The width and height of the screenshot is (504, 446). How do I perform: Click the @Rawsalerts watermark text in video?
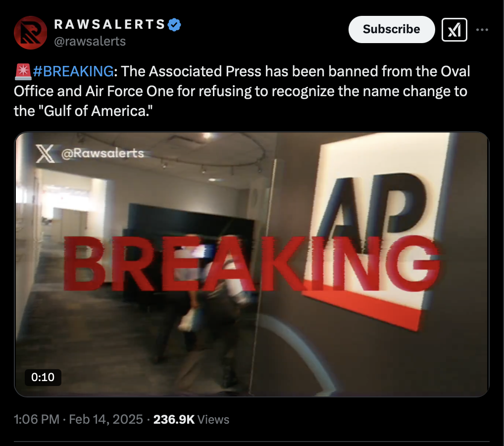point(102,154)
